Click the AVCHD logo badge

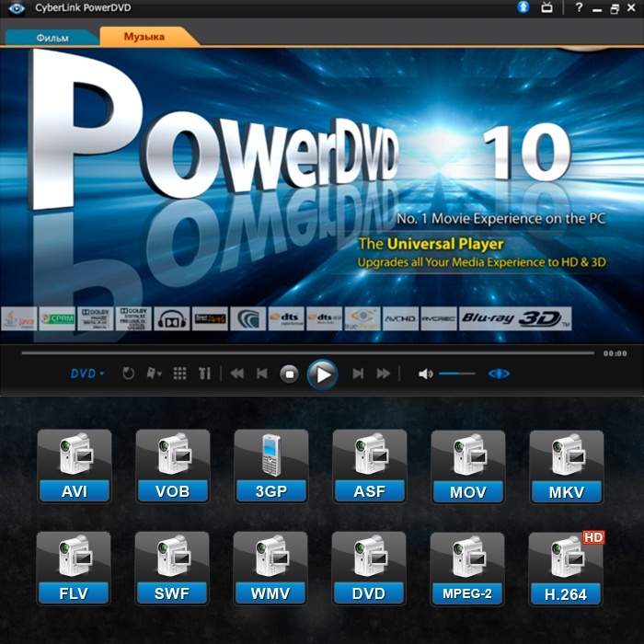tap(400, 318)
